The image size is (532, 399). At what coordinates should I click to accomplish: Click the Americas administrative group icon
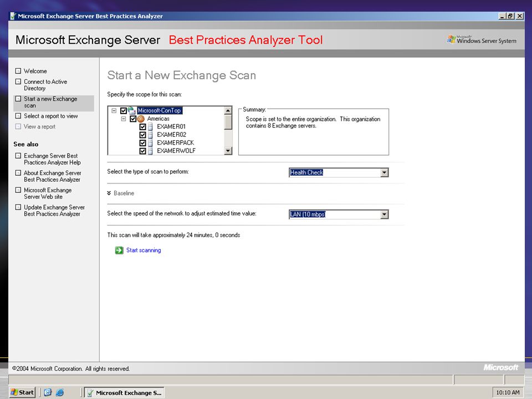pos(141,119)
